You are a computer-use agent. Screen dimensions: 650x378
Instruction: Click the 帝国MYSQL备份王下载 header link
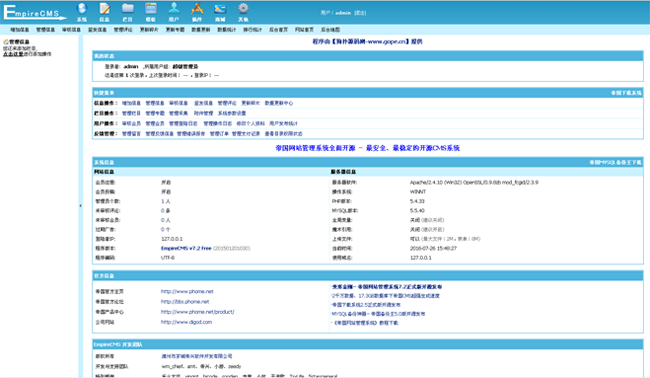[x=615, y=162]
